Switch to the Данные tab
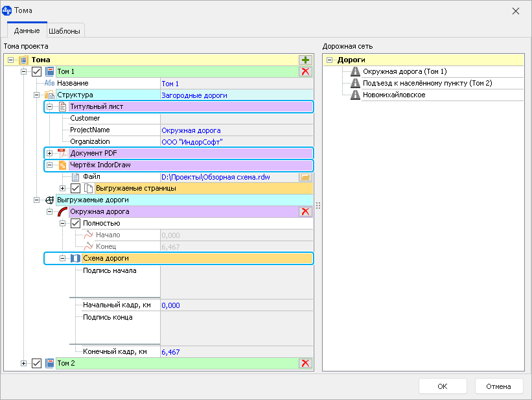This screenshot has height=400, width=532. [27, 30]
